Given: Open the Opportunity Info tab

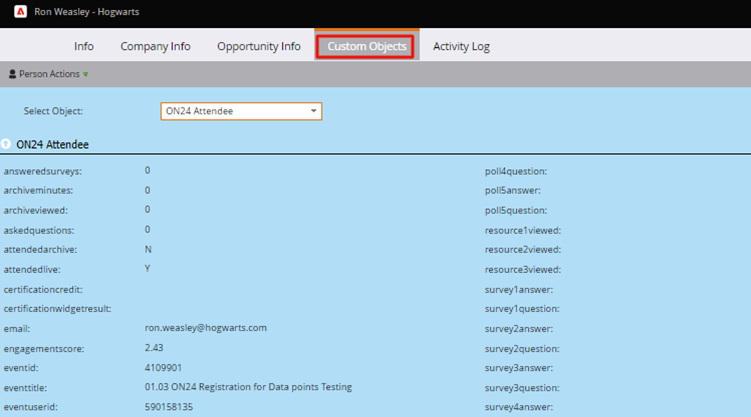Looking at the screenshot, I should tap(259, 46).
